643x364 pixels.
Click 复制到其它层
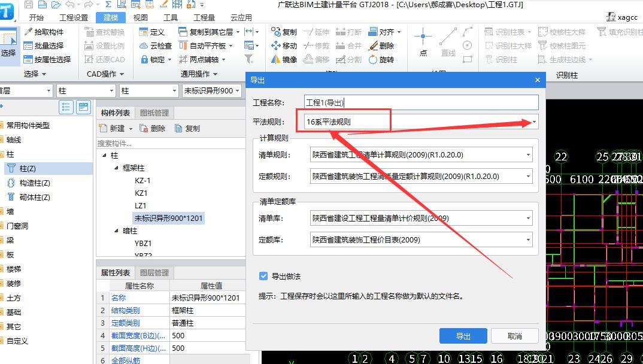pyautogui.click(x=209, y=32)
